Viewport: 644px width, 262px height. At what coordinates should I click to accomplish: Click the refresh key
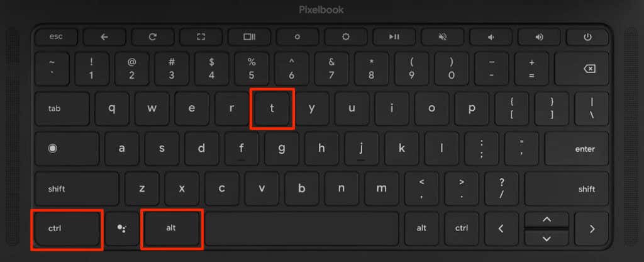152,37
